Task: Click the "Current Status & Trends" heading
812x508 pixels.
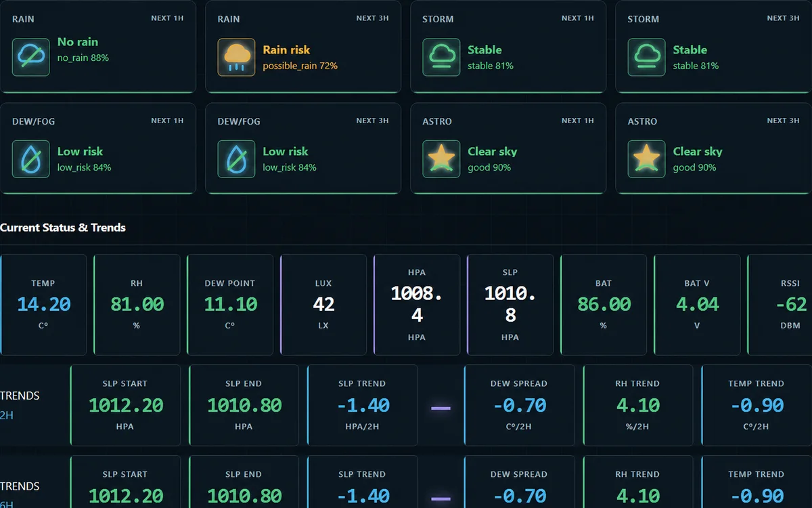Action: [x=63, y=228]
